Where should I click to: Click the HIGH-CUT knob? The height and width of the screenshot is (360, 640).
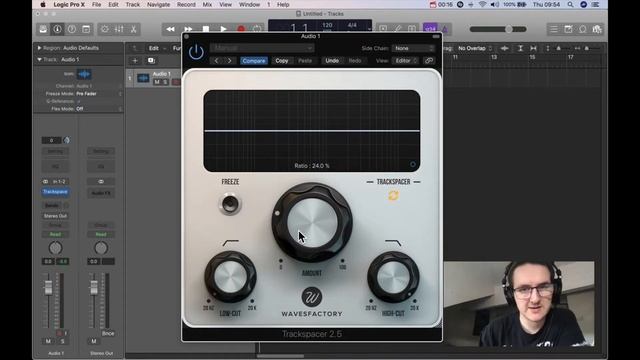point(393,277)
